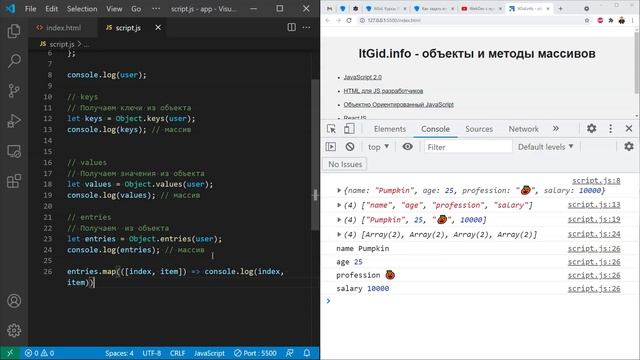Image resolution: width=640 pixels, height=360 pixels.
Task: Show the console sidebar
Action: click(331, 147)
